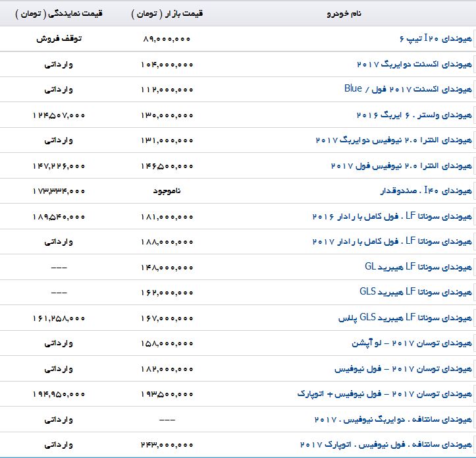Open سوناتا LF هیبرید GLS پلاس link

tap(406, 318)
